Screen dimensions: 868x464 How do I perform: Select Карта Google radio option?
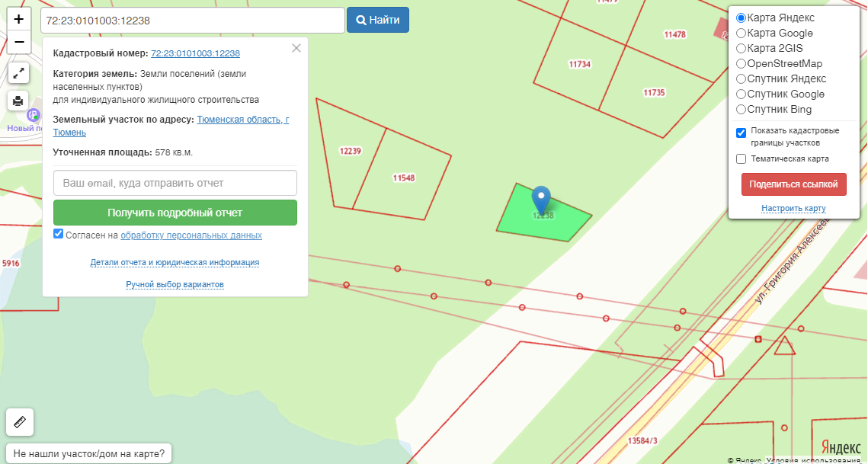point(741,34)
